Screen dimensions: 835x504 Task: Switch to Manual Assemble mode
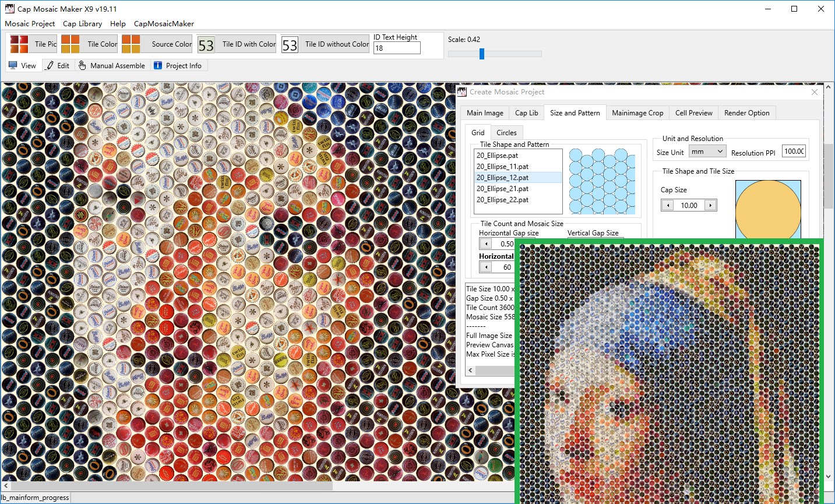coord(111,66)
